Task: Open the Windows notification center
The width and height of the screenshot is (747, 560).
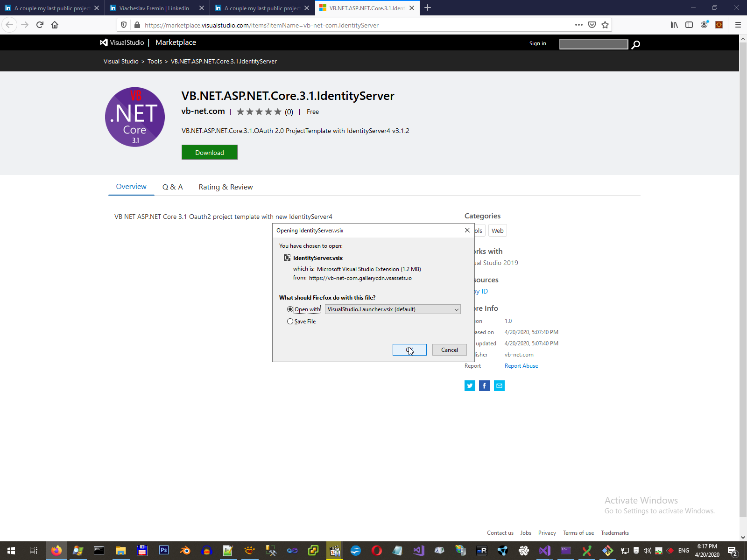Action: pyautogui.click(x=733, y=551)
